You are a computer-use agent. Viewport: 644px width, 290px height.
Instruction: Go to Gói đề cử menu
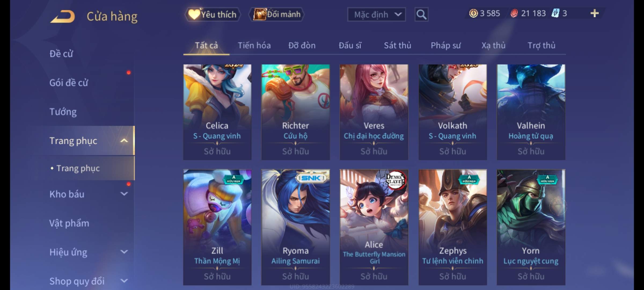point(69,83)
